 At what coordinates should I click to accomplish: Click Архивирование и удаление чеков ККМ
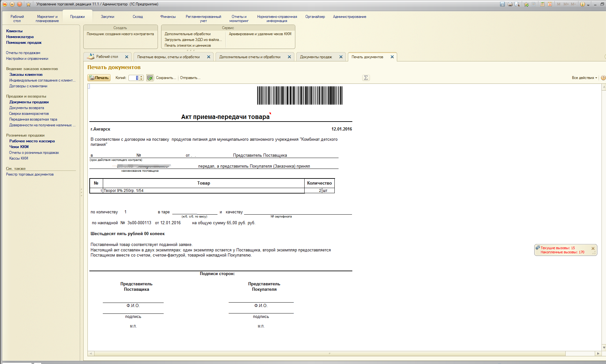click(x=260, y=34)
